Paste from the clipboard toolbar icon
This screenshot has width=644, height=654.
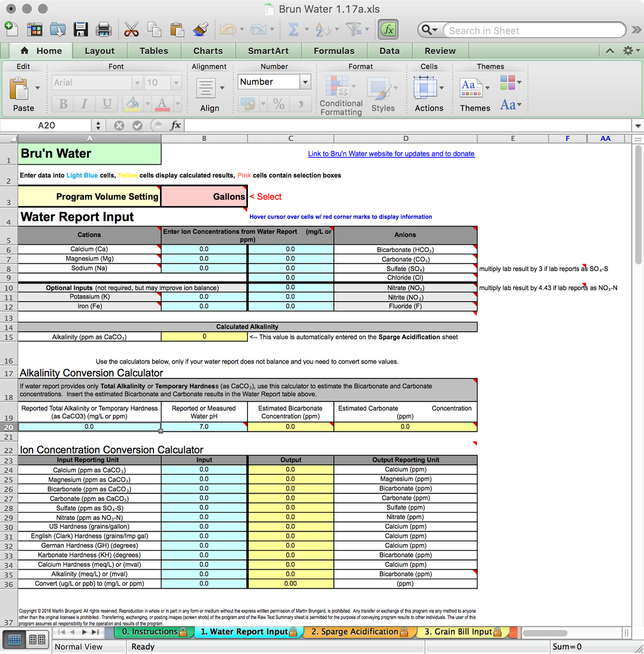tap(177, 30)
